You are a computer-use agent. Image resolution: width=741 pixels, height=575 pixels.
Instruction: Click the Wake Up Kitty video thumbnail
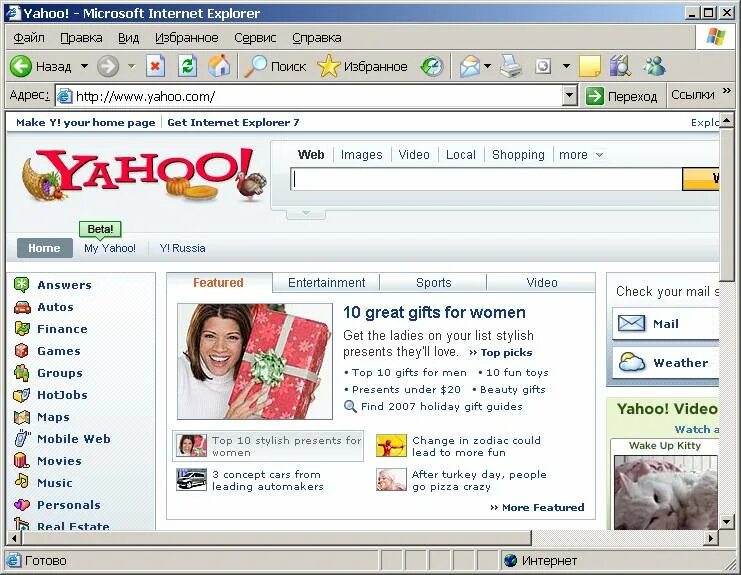(665, 491)
